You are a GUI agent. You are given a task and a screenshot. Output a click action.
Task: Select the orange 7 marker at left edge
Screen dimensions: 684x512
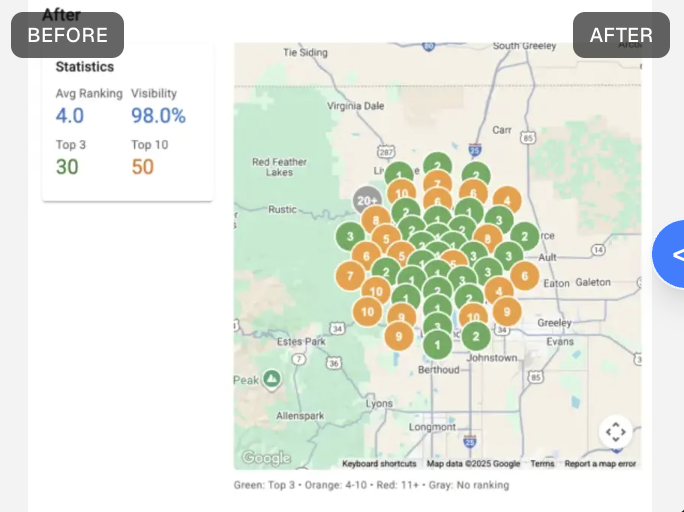click(350, 276)
